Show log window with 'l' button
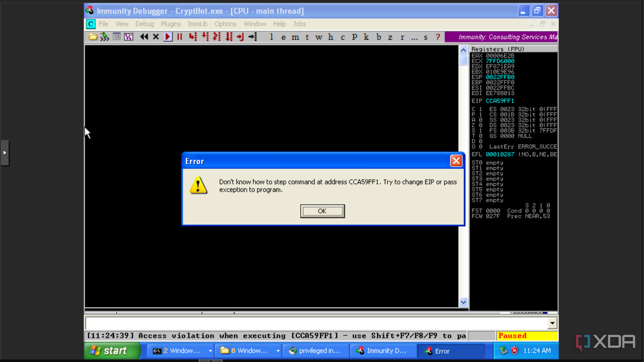Screen dimensions: 644x362 (x=271, y=37)
